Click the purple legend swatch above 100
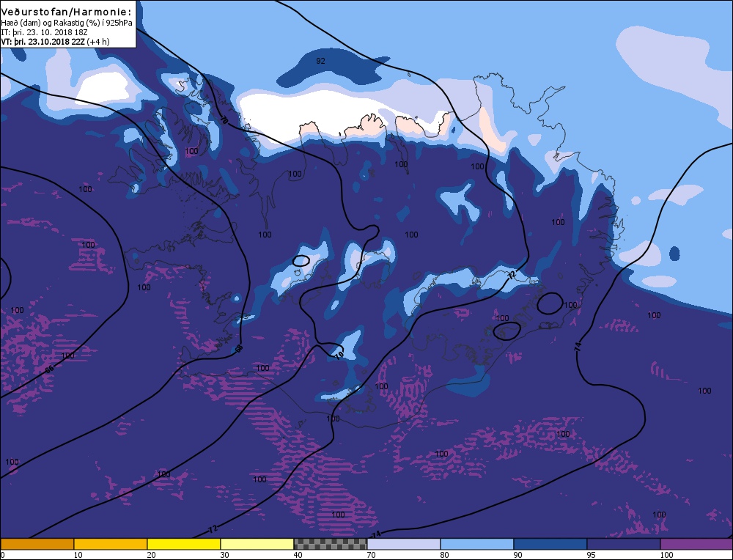This screenshot has height=560, width=733. (696, 544)
